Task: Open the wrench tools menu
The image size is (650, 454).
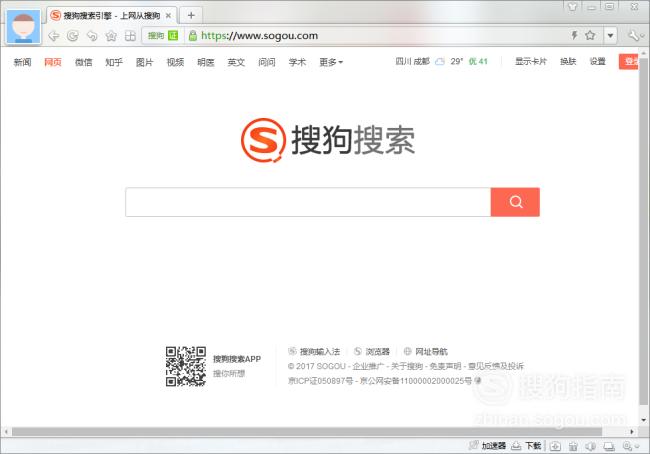Action: [634, 36]
